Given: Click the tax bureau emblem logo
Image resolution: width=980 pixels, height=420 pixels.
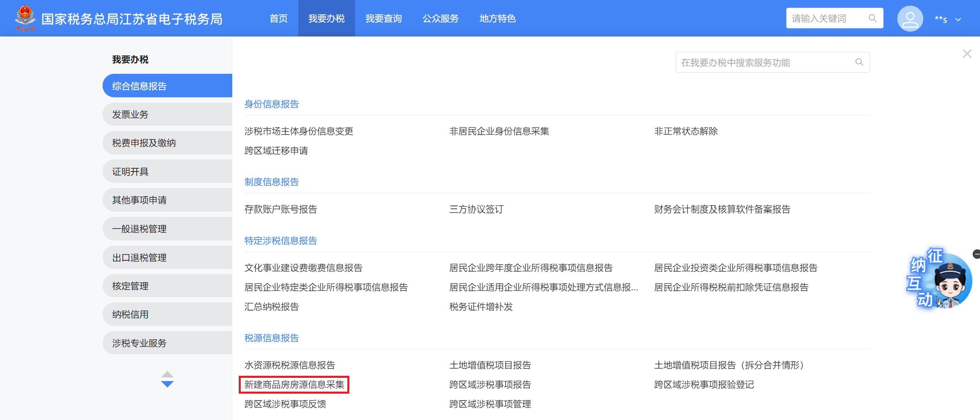Looking at the screenshot, I should click(25, 18).
